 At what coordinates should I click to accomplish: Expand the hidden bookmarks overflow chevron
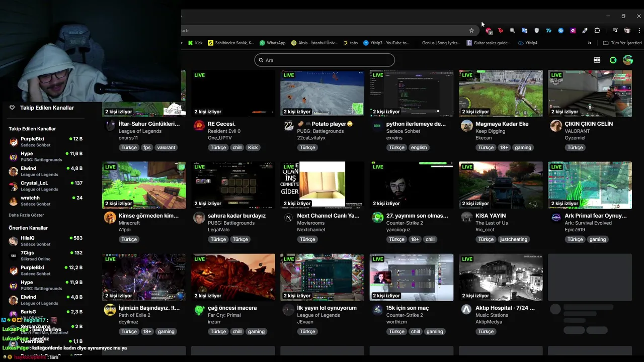click(x=590, y=43)
